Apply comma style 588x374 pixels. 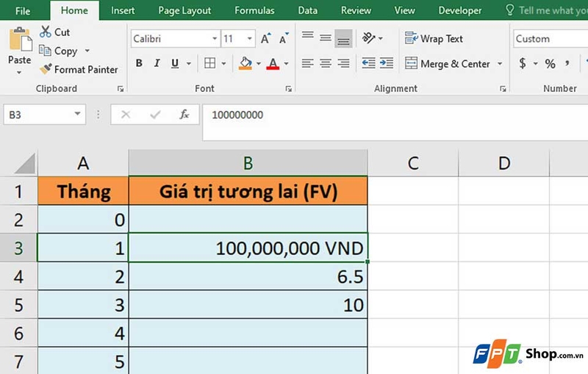click(567, 63)
